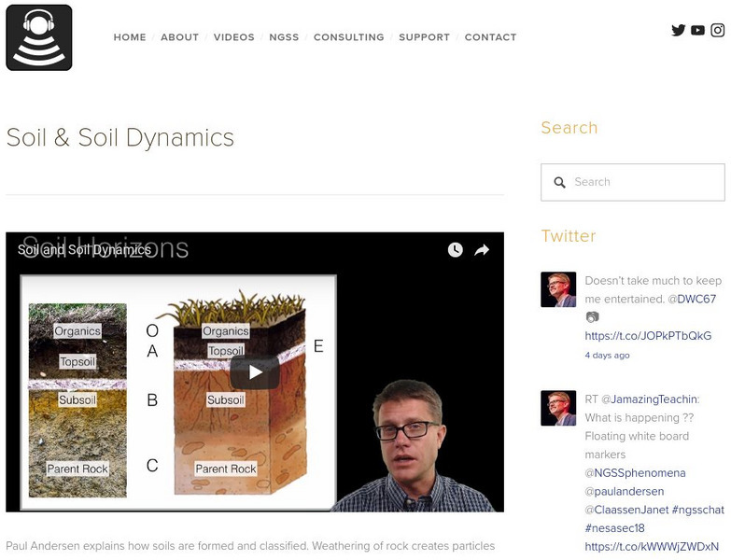The width and height of the screenshot is (731, 560).
Task: Open the NGSS menu item
Action: [284, 37]
